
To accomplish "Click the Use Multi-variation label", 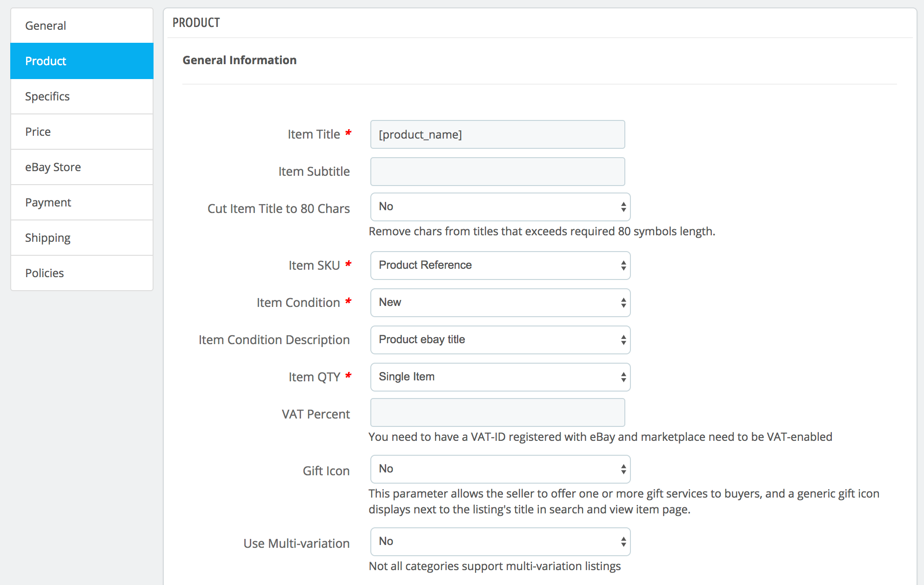I will click(296, 544).
